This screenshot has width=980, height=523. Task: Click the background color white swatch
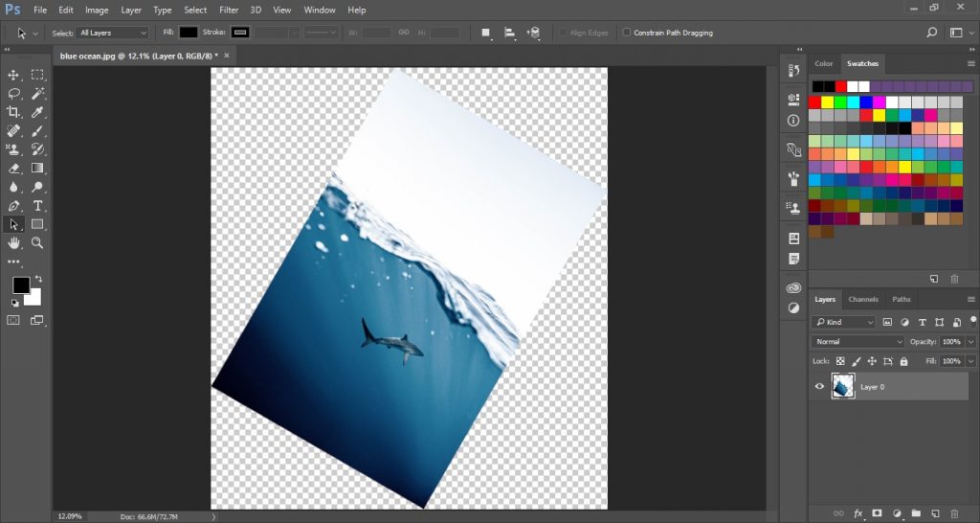click(33, 299)
